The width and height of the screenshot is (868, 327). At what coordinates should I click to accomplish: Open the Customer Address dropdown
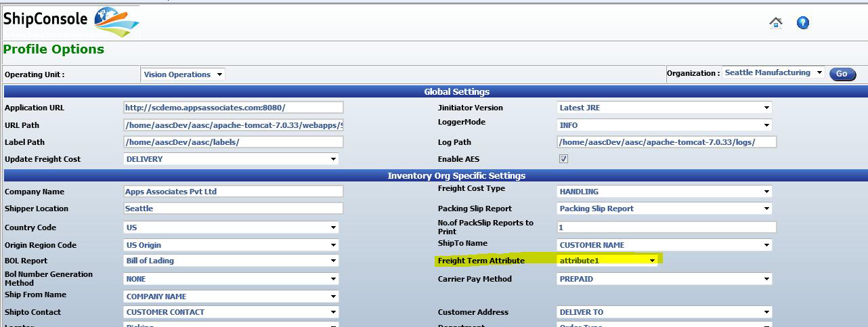[x=664, y=312]
